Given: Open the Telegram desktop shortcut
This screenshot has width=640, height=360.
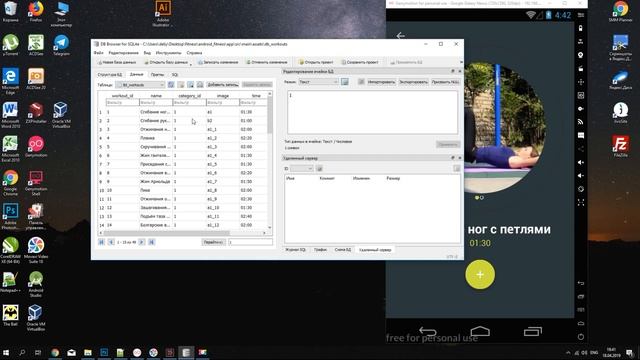Looking at the screenshot, I should [61, 45].
